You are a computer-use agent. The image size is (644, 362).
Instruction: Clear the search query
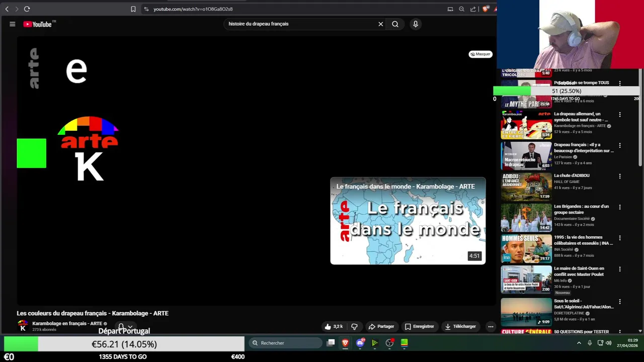(x=381, y=24)
